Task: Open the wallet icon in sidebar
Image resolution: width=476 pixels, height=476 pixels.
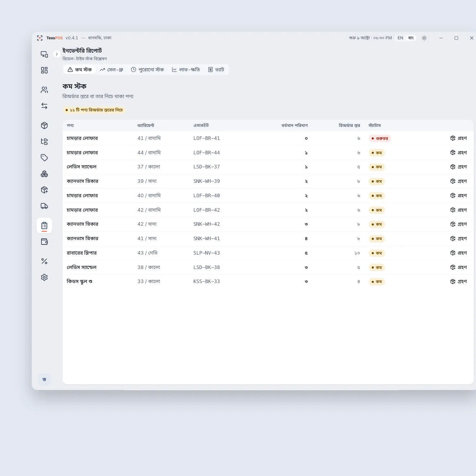Action: coord(44,242)
